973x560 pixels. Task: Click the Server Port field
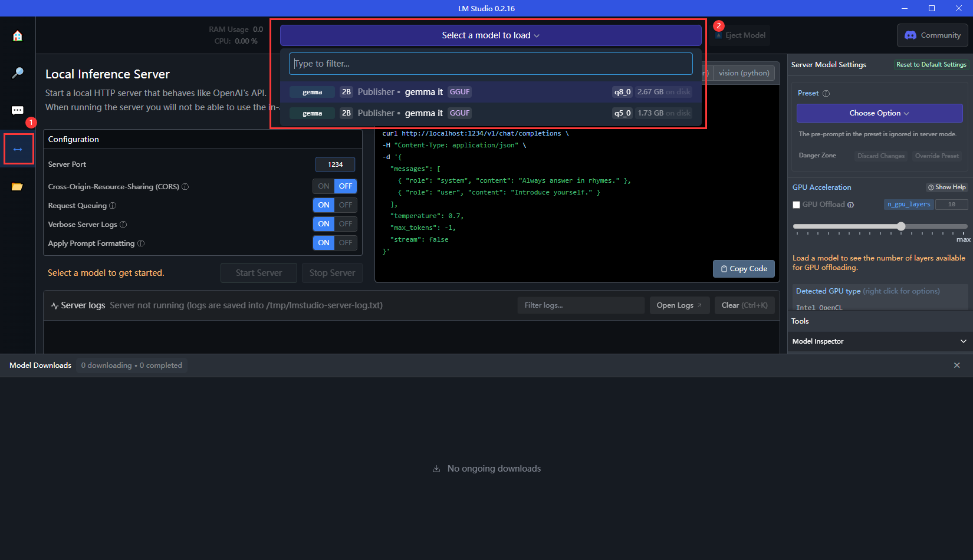coord(335,164)
